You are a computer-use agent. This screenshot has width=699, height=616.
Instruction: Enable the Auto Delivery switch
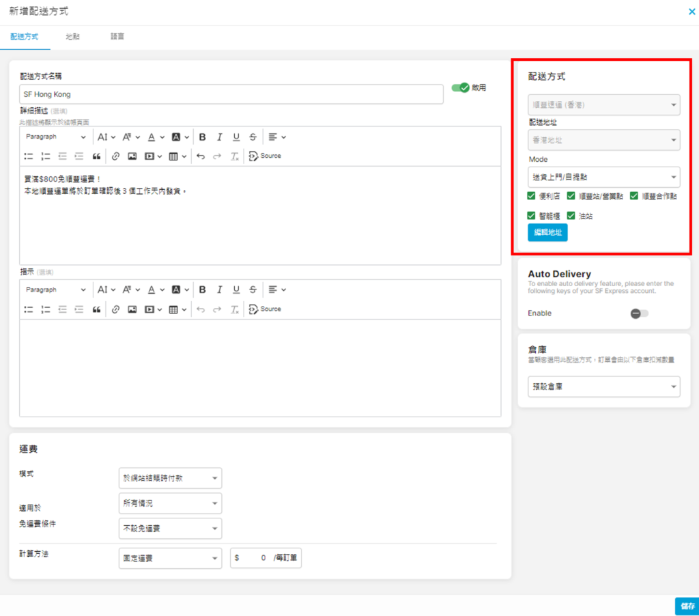[639, 313]
